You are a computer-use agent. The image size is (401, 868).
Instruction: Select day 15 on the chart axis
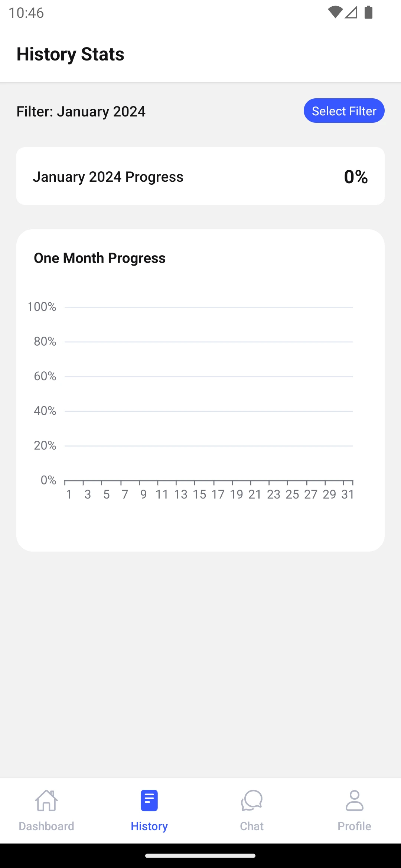(199, 494)
